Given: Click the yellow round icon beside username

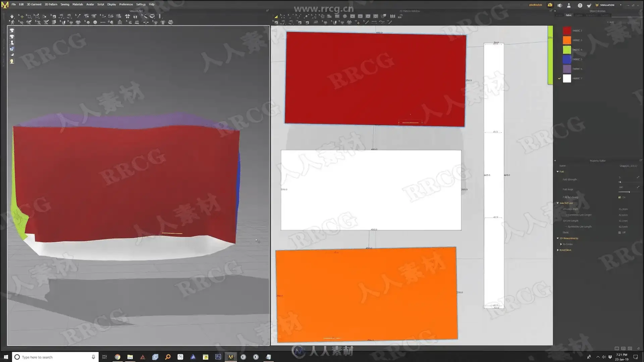Looking at the screenshot, I should [550, 5].
